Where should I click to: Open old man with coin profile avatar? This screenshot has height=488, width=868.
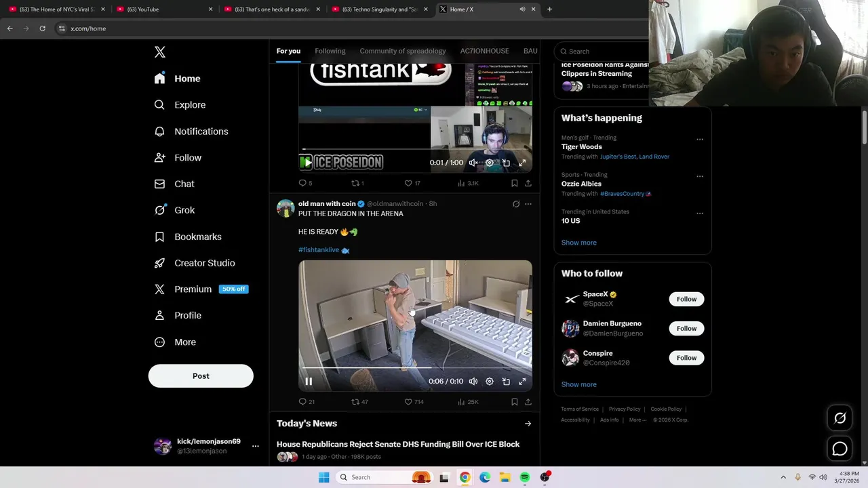tap(285, 208)
